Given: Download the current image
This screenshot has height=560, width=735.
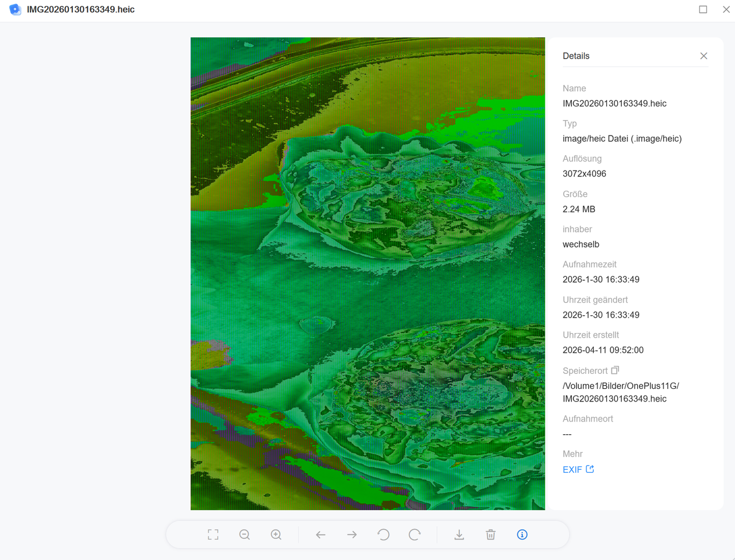Looking at the screenshot, I should pyautogui.click(x=459, y=535).
